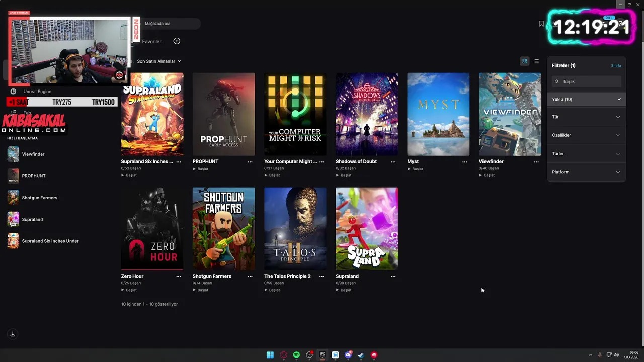The width and height of the screenshot is (644, 362).
Task: Launch PROPHUNT with Başlat
Action: (x=201, y=169)
